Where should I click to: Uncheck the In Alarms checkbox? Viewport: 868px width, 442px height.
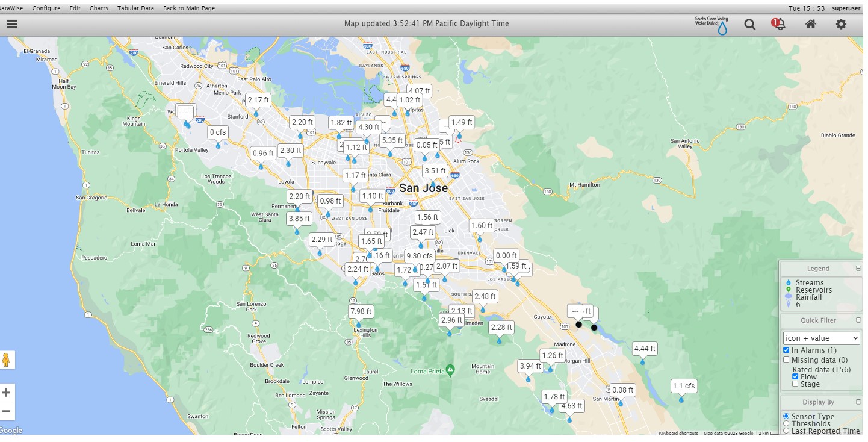pyautogui.click(x=786, y=350)
